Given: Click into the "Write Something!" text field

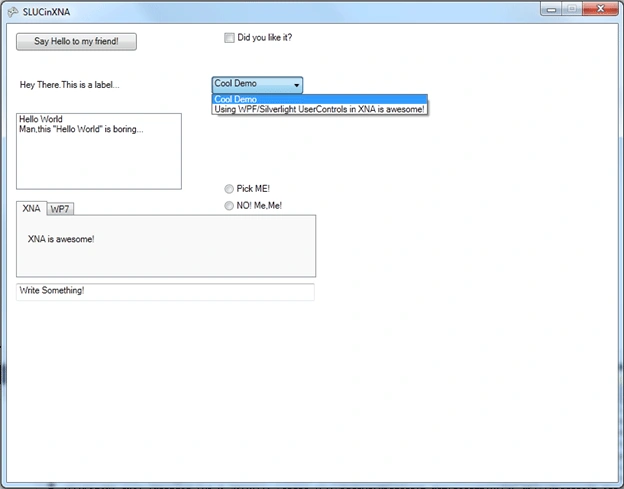Looking at the screenshot, I should point(166,292).
